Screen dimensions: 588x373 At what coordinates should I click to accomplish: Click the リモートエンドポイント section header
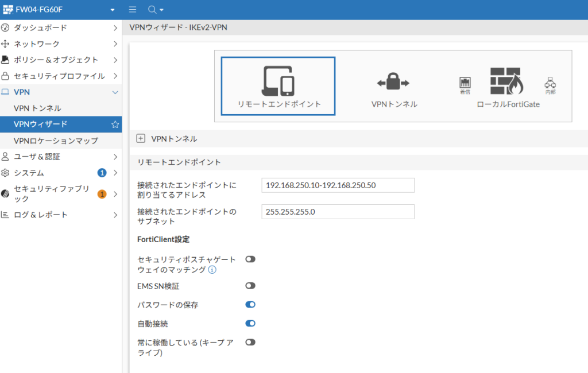pos(179,162)
